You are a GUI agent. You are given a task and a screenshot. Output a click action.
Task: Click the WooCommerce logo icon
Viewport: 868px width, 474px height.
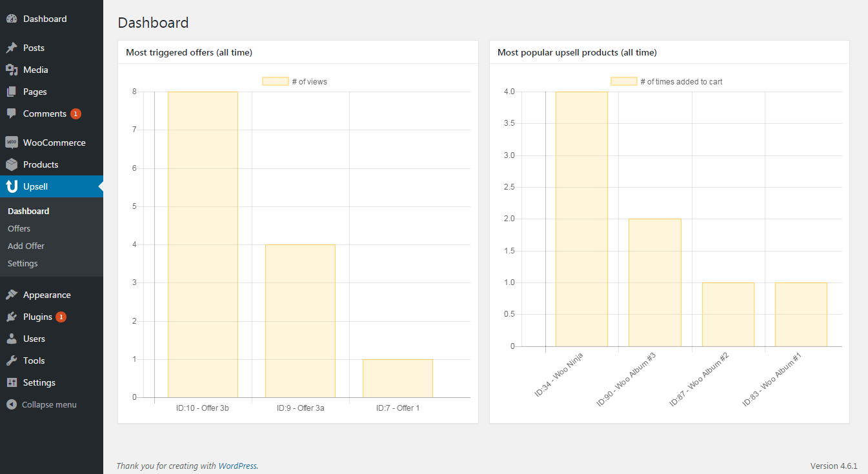[x=12, y=143]
